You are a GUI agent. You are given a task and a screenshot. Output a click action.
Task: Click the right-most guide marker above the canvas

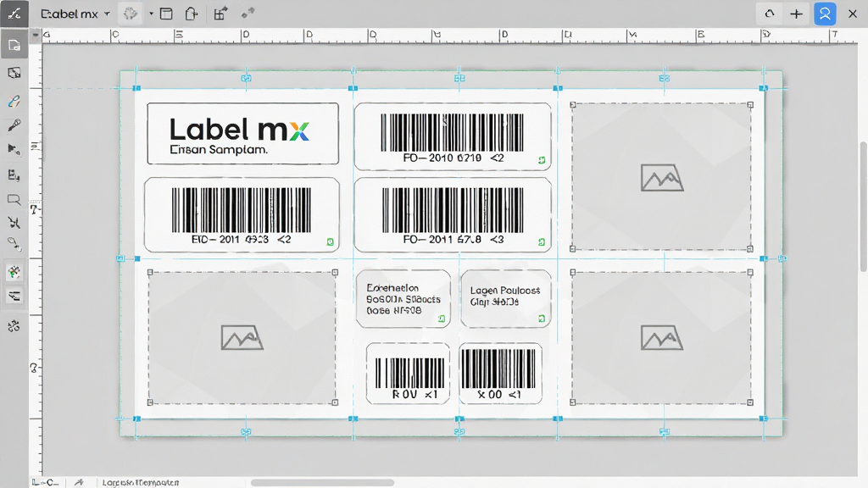[665, 78]
